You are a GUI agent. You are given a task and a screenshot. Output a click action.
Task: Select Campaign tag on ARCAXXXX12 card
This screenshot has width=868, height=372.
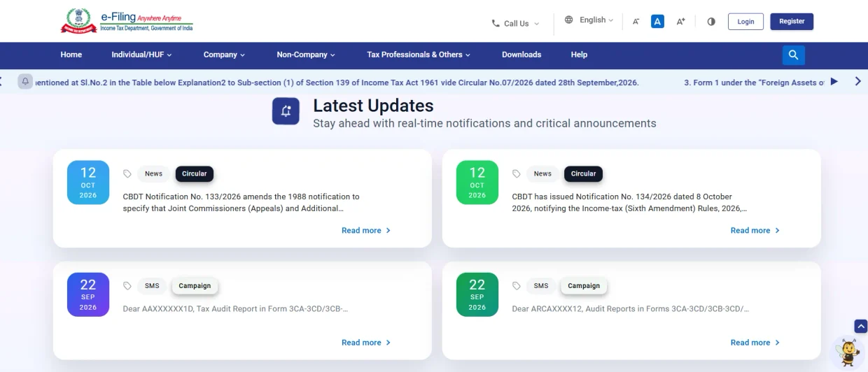point(584,286)
